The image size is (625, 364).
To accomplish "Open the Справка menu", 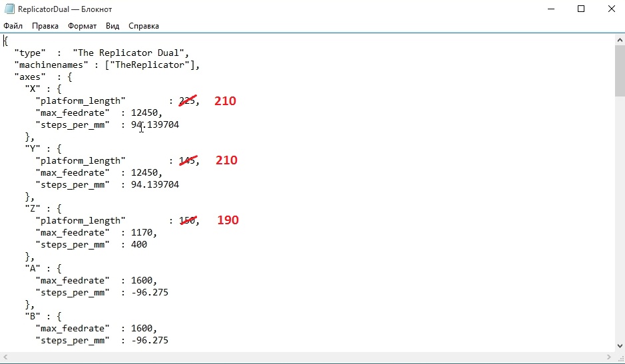I will point(144,26).
